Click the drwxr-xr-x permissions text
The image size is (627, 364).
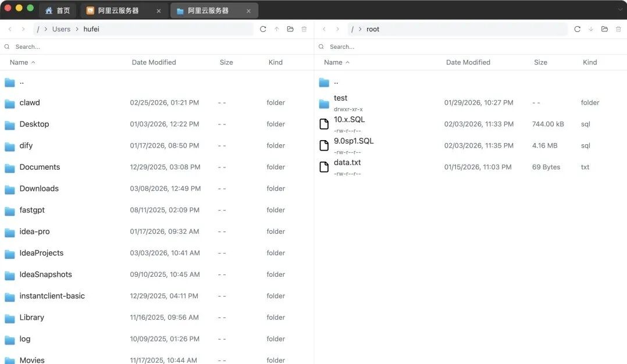coord(348,109)
